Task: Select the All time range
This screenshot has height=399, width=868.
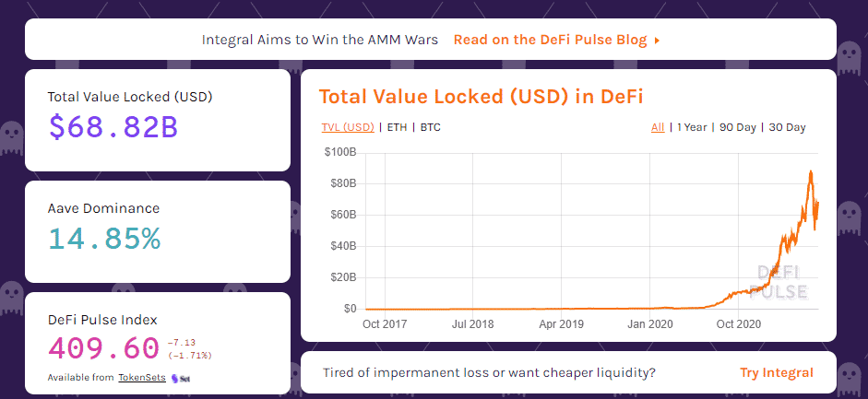Action: point(658,127)
